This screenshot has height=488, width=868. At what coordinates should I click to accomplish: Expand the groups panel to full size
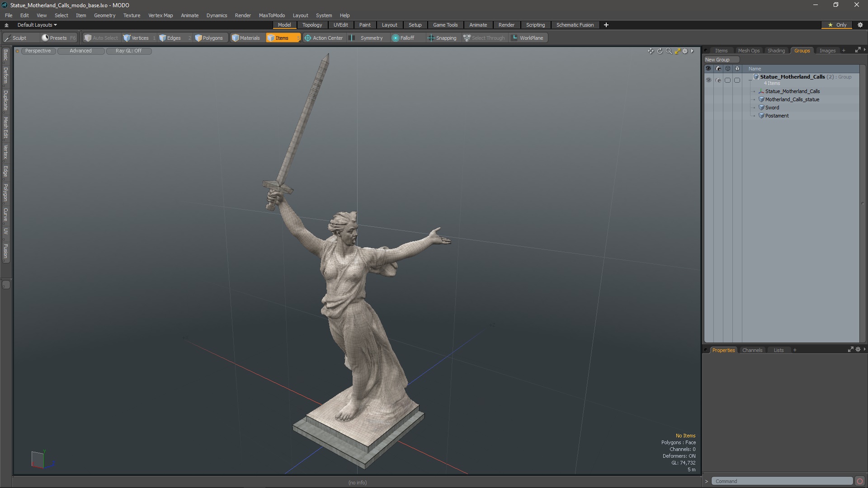pos(858,50)
